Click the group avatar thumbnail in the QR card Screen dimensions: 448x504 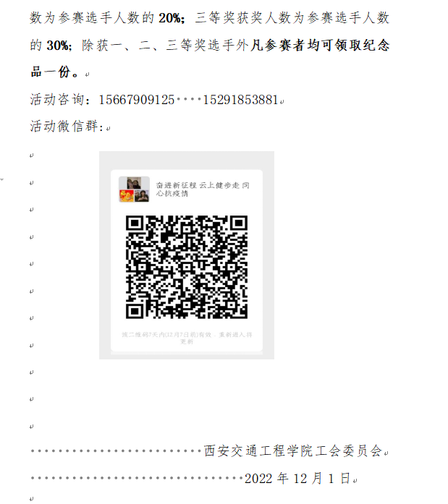134,189
